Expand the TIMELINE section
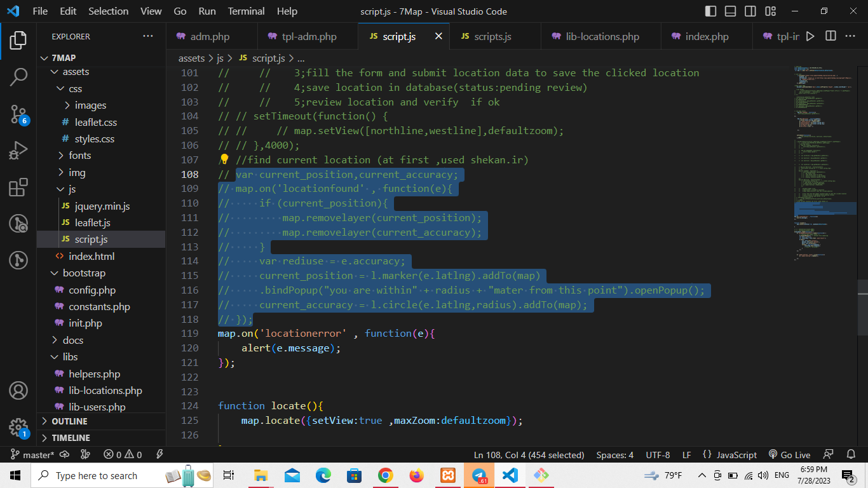The width and height of the screenshot is (868, 488). [x=102, y=438]
